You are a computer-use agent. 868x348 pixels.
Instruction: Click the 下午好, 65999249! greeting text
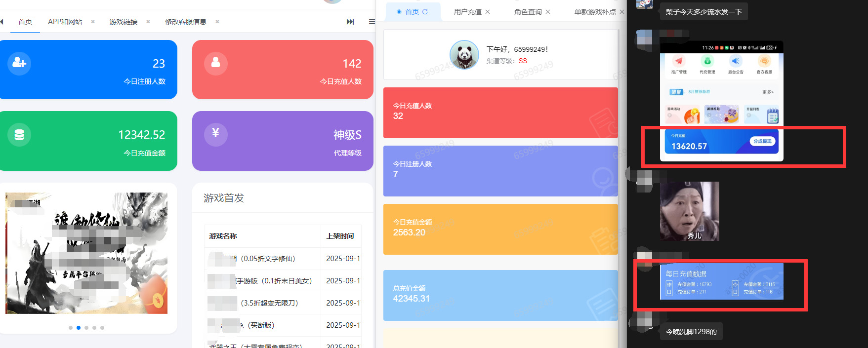(x=517, y=49)
